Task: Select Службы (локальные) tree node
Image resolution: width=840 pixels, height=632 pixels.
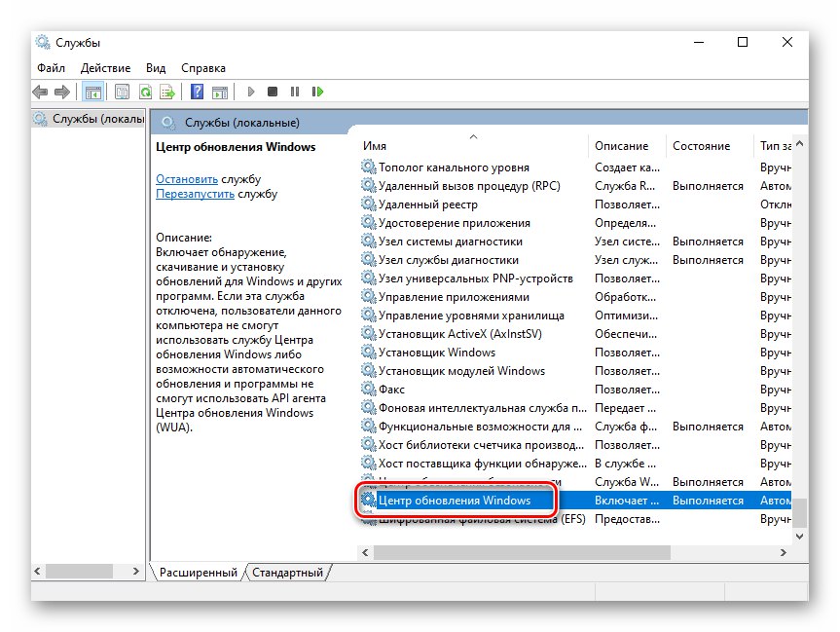Action: 90,119
